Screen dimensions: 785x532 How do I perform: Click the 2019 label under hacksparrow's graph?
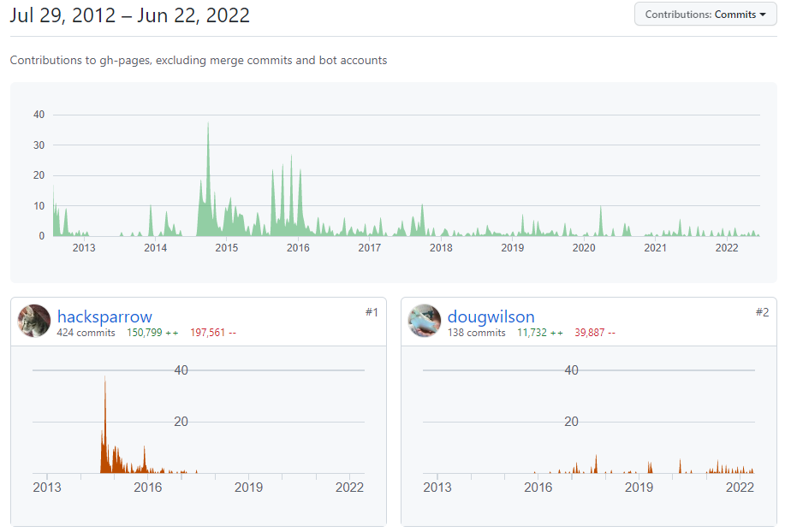[x=248, y=488]
